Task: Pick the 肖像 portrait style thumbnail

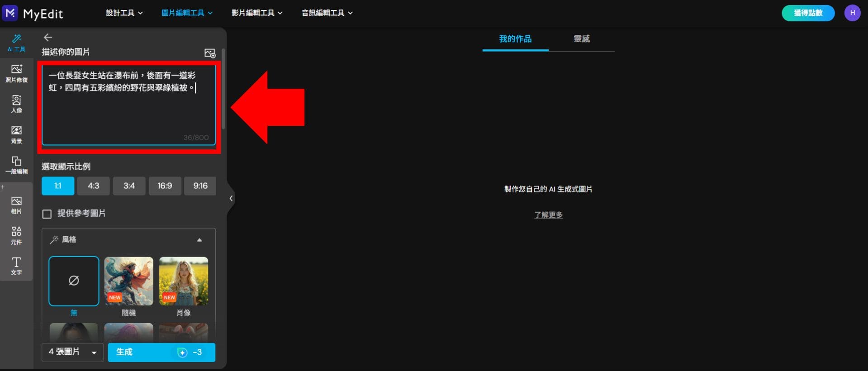Action: (x=184, y=281)
